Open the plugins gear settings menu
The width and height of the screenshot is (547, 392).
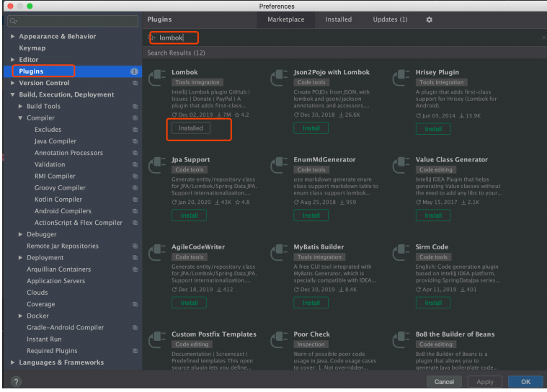pyautogui.click(x=429, y=19)
